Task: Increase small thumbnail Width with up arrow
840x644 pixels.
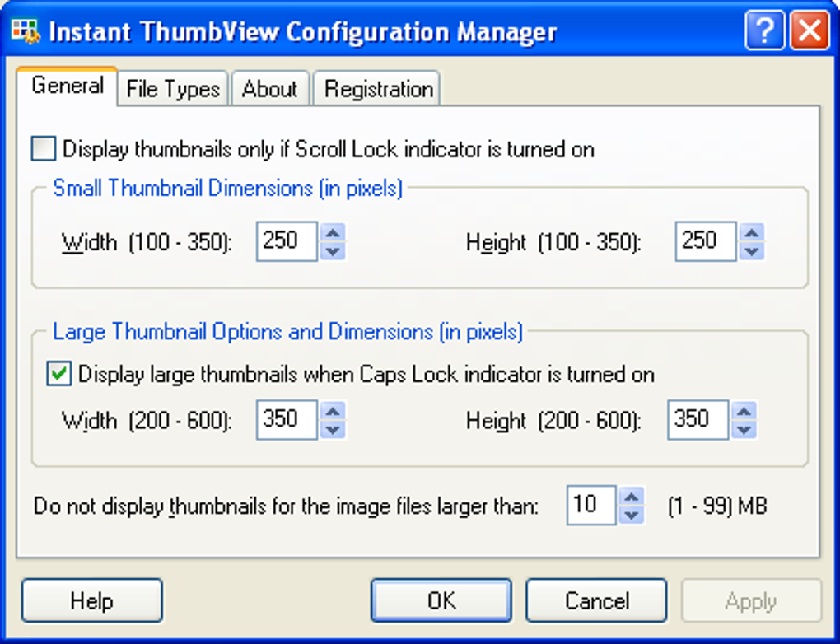Action: click(x=332, y=233)
